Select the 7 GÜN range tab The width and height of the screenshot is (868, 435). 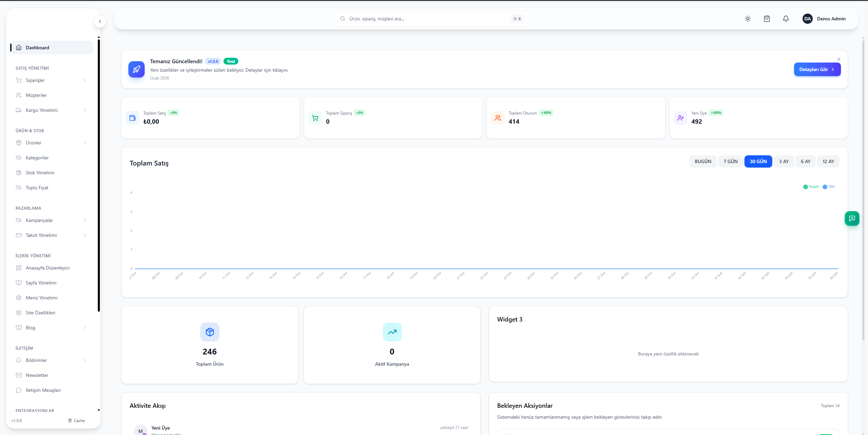pos(730,161)
